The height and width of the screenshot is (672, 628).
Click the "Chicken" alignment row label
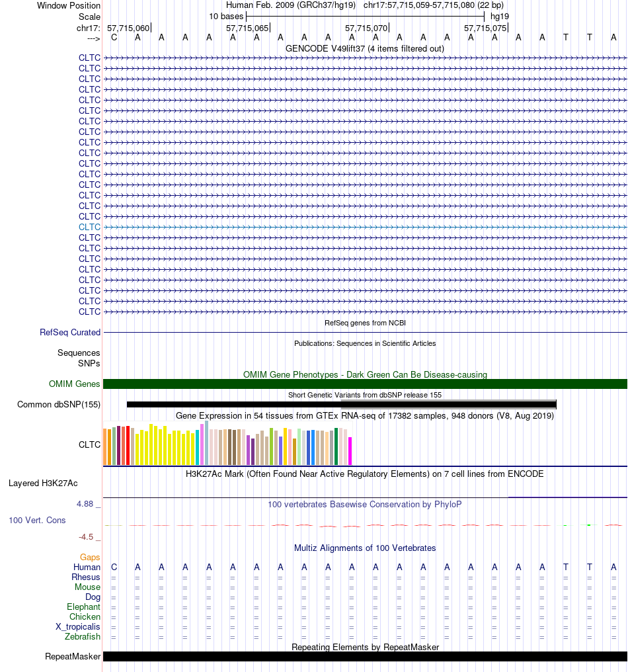[x=85, y=616]
